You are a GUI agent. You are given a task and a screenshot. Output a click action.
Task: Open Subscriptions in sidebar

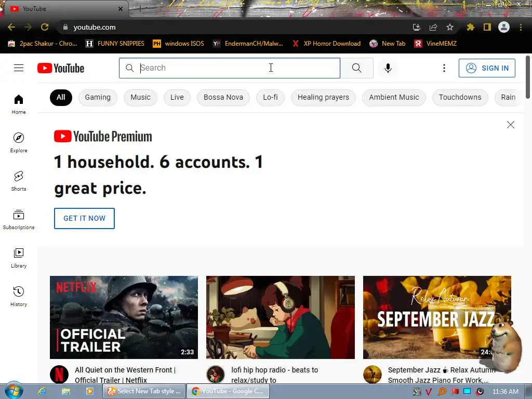[19, 220]
